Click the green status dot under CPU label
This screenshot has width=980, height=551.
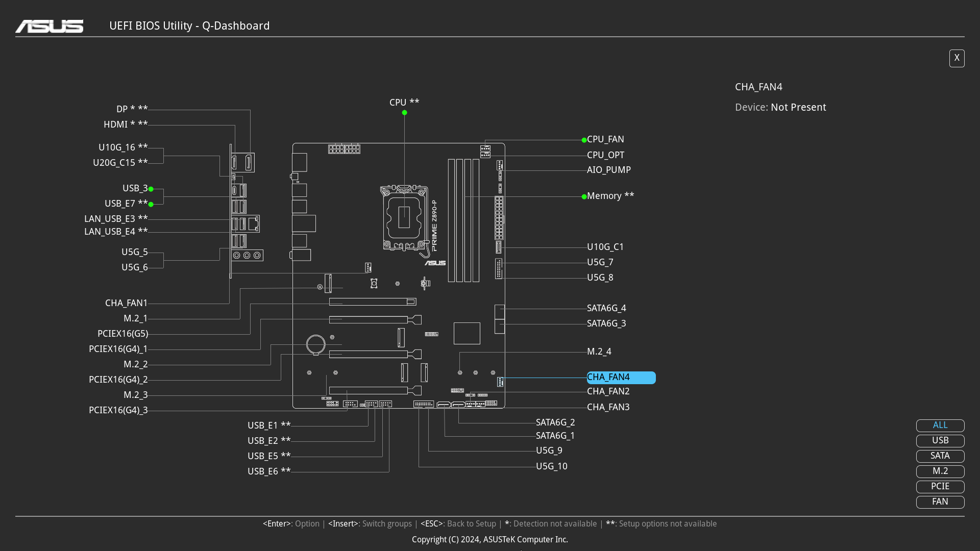[404, 113]
